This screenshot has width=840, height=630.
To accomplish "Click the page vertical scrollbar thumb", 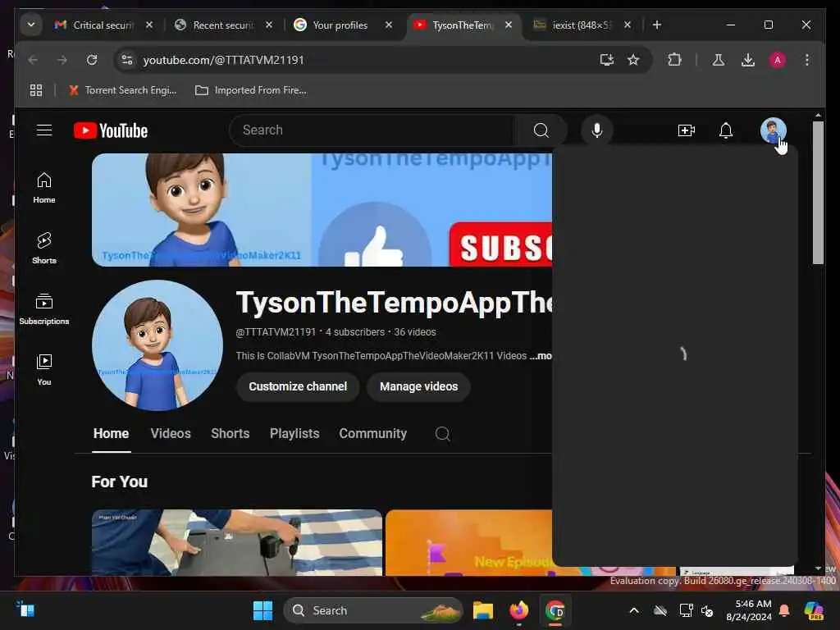I will [x=818, y=192].
